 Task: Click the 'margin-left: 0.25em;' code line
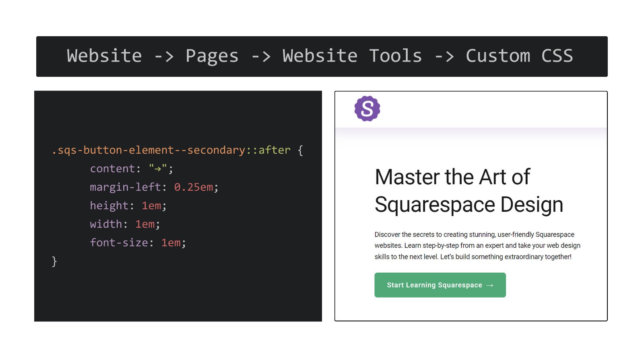point(154,187)
